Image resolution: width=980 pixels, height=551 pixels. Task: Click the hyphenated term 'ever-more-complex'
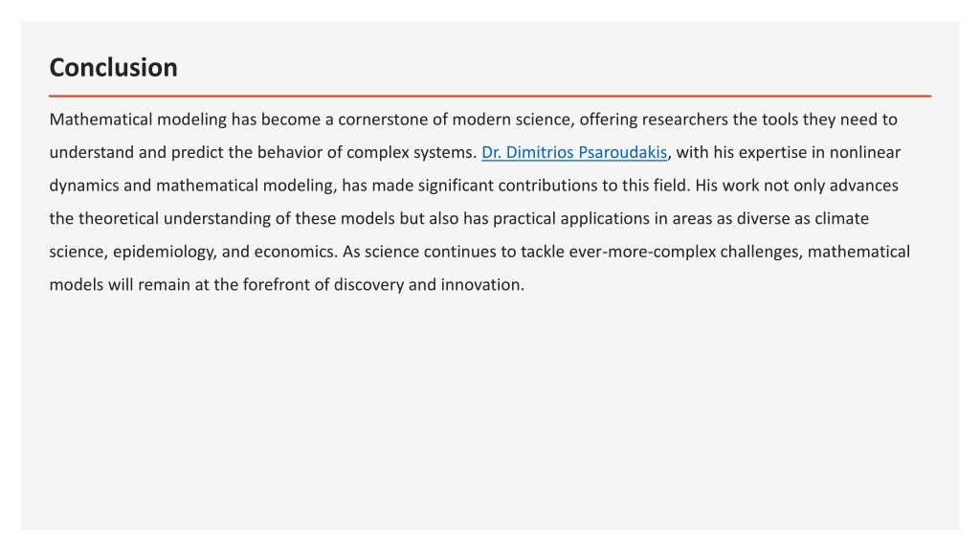pos(642,253)
